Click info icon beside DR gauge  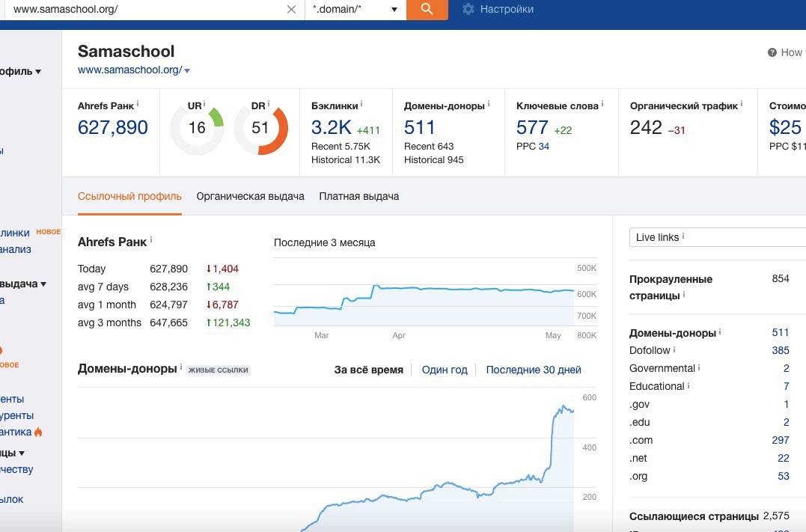(x=269, y=104)
